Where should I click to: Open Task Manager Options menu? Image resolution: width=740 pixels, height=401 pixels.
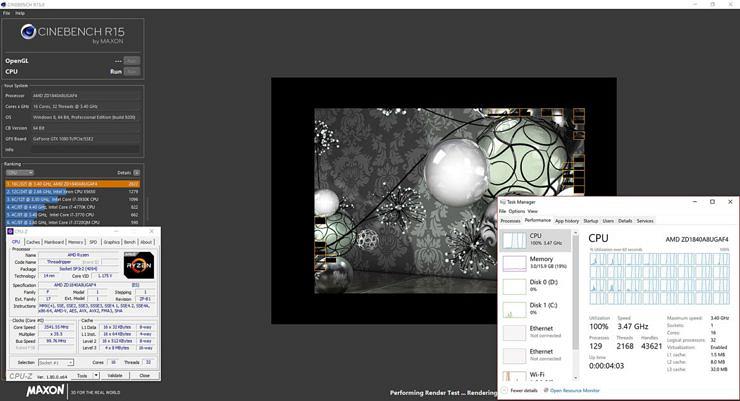pyautogui.click(x=517, y=211)
